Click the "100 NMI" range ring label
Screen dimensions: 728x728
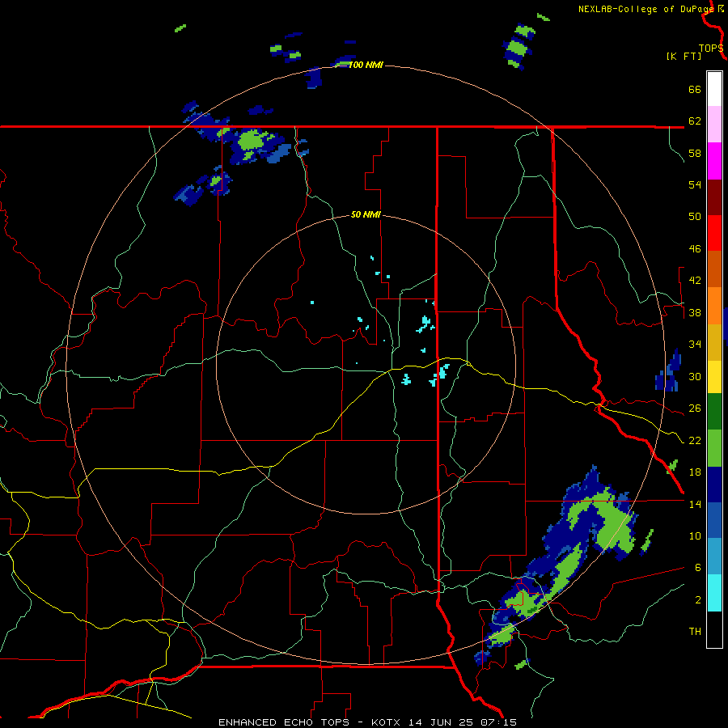tap(366, 65)
